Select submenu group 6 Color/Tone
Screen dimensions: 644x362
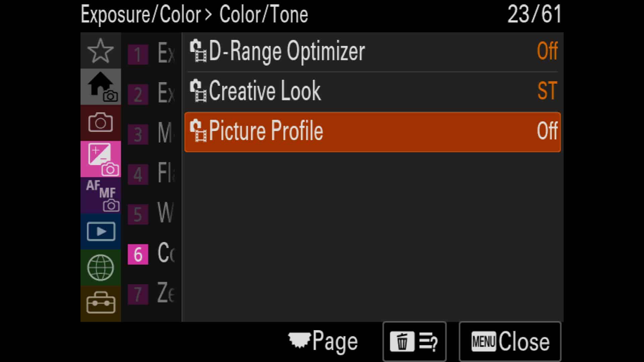pyautogui.click(x=151, y=254)
